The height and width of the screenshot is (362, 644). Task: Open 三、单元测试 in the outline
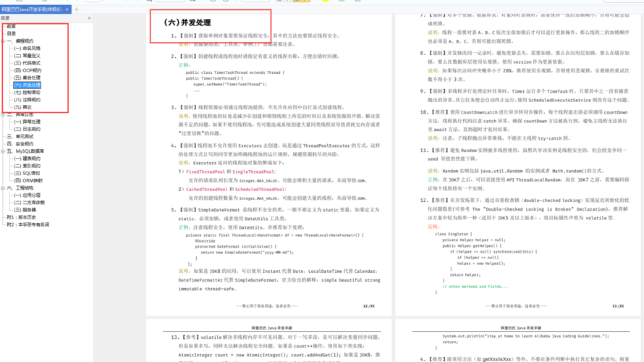pyautogui.click(x=20, y=136)
